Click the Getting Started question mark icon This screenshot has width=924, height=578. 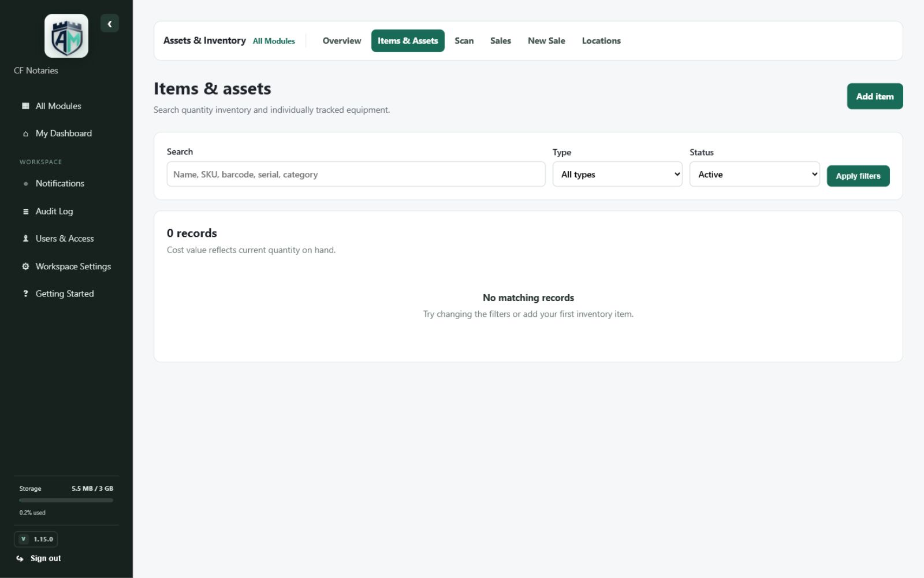(x=25, y=294)
